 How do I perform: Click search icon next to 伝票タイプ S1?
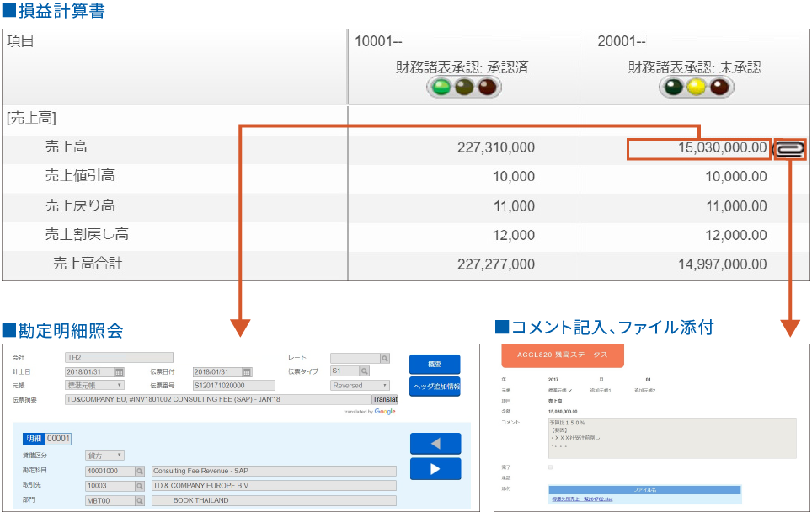tap(365, 371)
